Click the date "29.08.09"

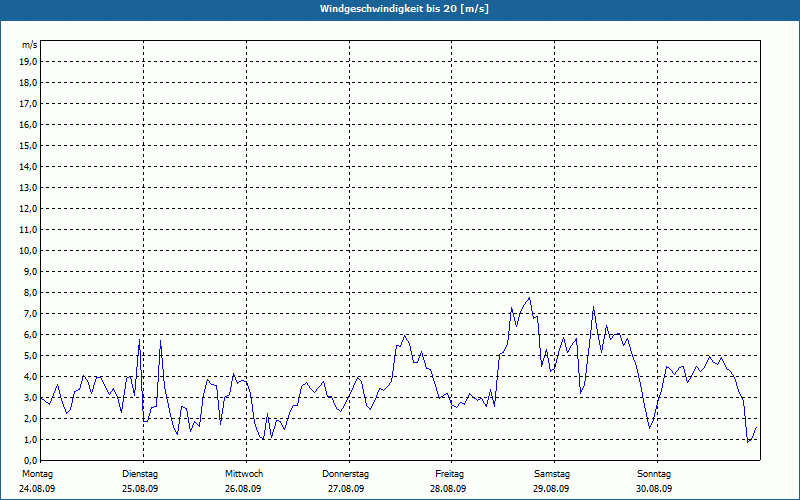(551, 489)
